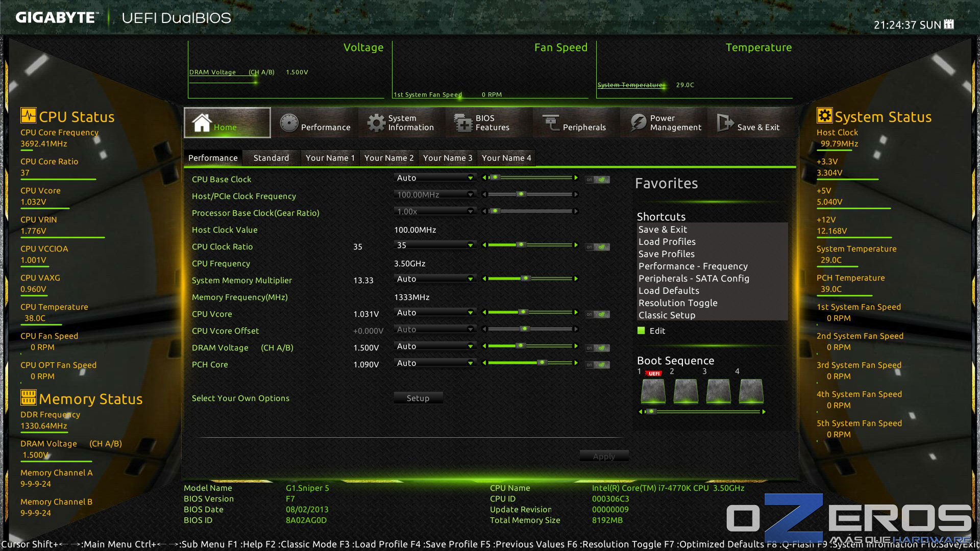Image resolution: width=980 pixels, height=551 pixels.
Task: Open CPU Vcore Offset dropdown
Action: tap(435, 329)
